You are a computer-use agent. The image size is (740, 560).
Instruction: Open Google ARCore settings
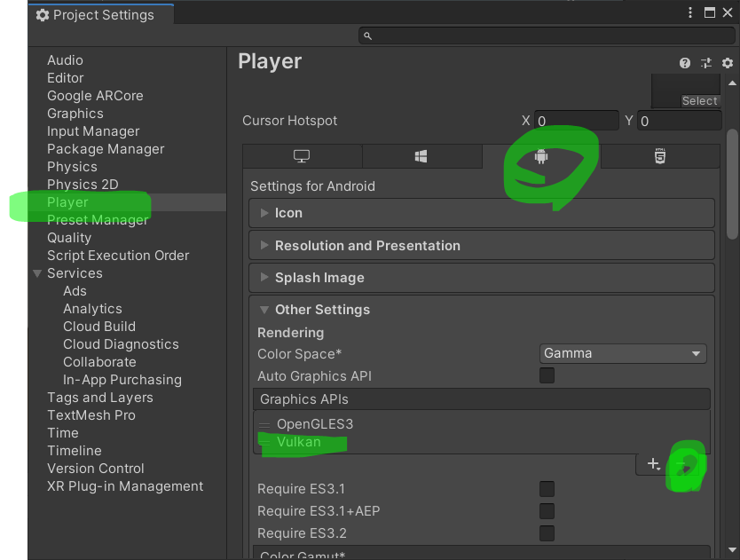point(95,96)
